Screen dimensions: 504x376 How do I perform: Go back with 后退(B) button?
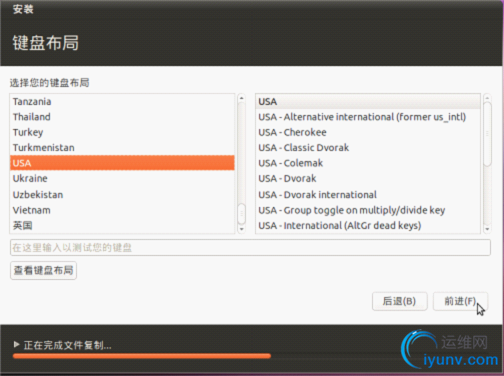tap(399, 301)
